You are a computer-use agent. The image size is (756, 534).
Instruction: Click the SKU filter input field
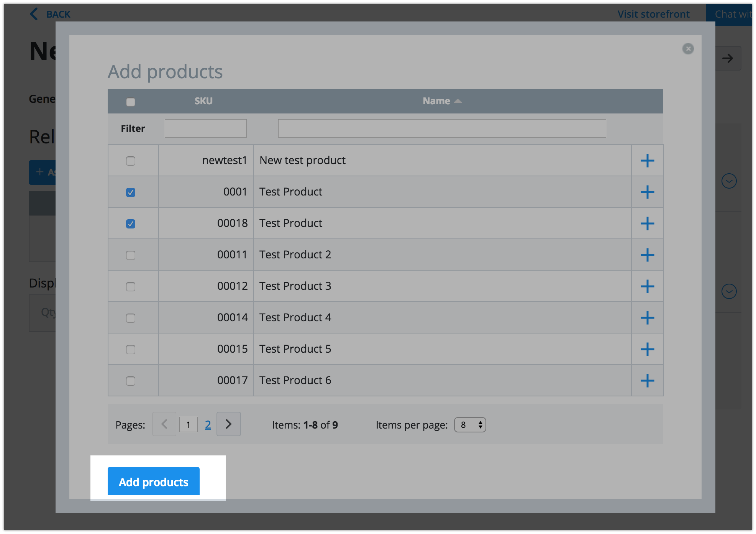point(205,128)
